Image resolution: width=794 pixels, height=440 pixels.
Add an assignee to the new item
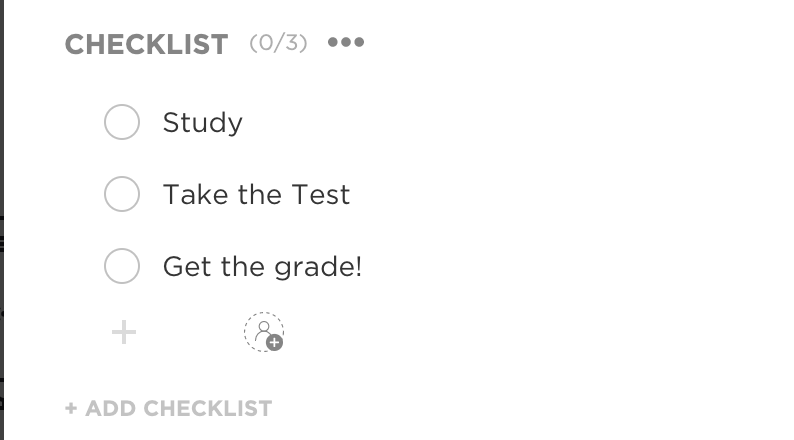click(x=264, y=332)
